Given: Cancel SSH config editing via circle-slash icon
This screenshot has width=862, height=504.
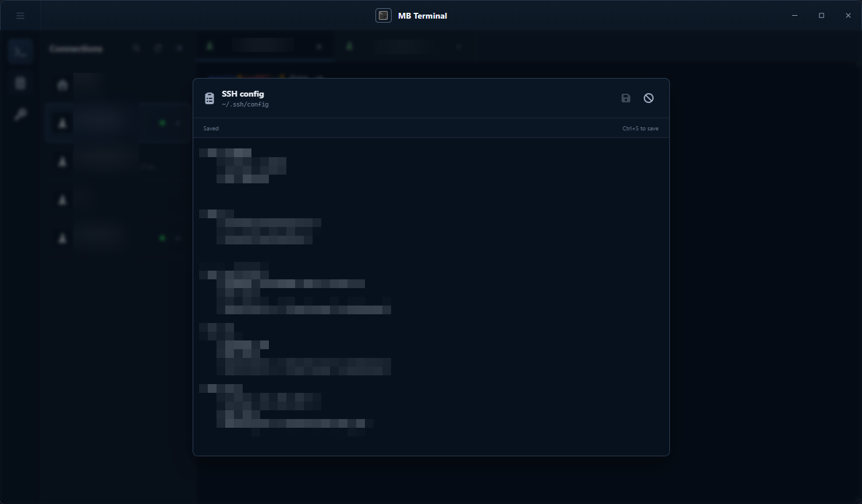Looking at the screenshot, I should [648, 98].
